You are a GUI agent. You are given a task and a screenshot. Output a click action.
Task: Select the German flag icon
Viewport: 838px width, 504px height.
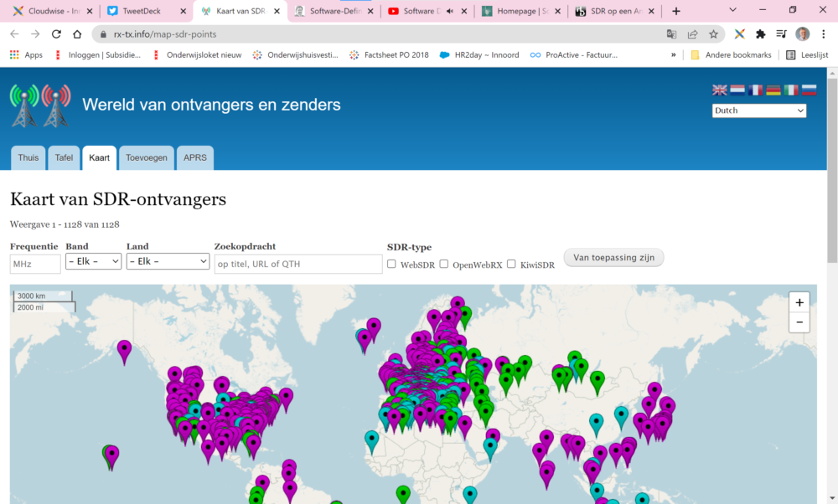click(x=773, y=90)
